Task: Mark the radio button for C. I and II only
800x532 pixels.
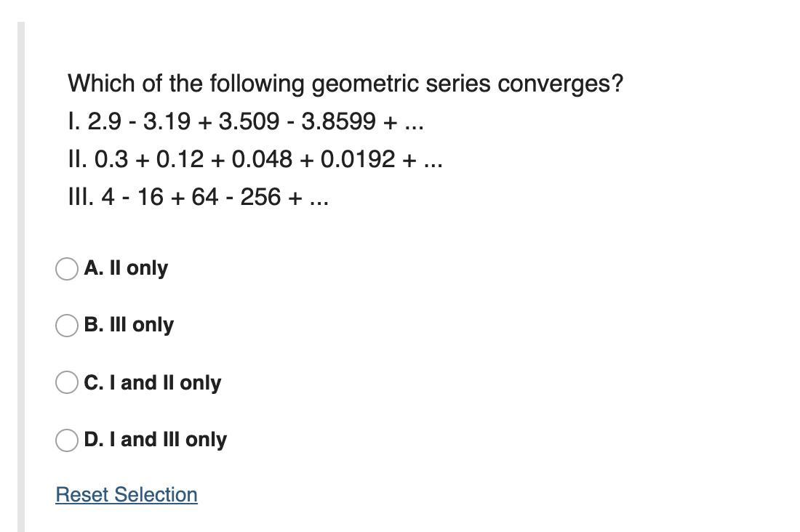Action: click(67, 382)
